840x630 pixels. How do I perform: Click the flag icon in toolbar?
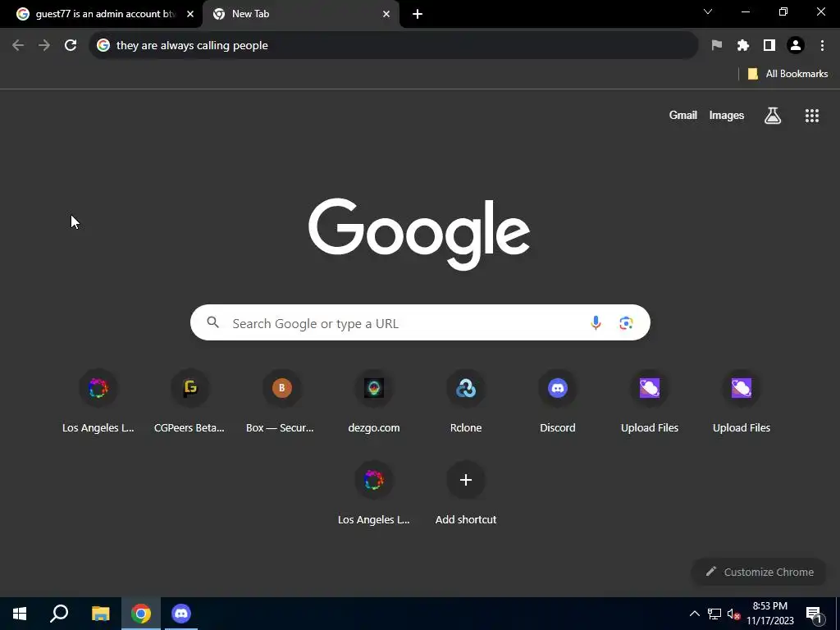[x=716, y=46]
